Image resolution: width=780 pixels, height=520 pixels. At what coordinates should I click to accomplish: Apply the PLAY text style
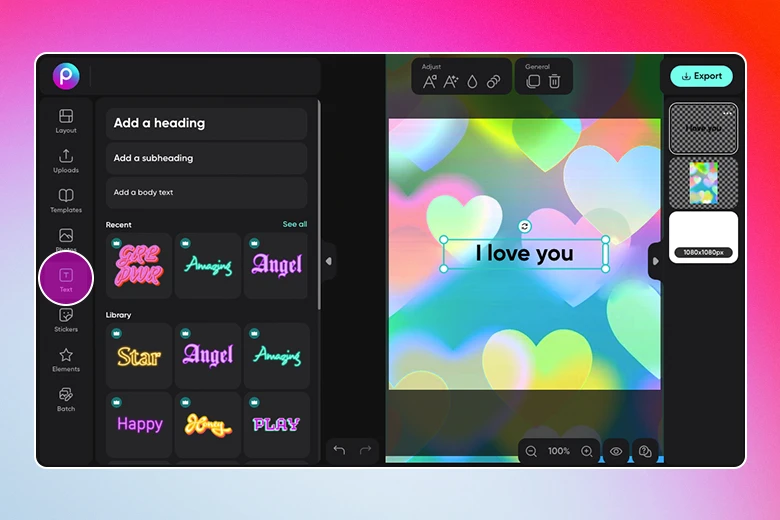277,424
